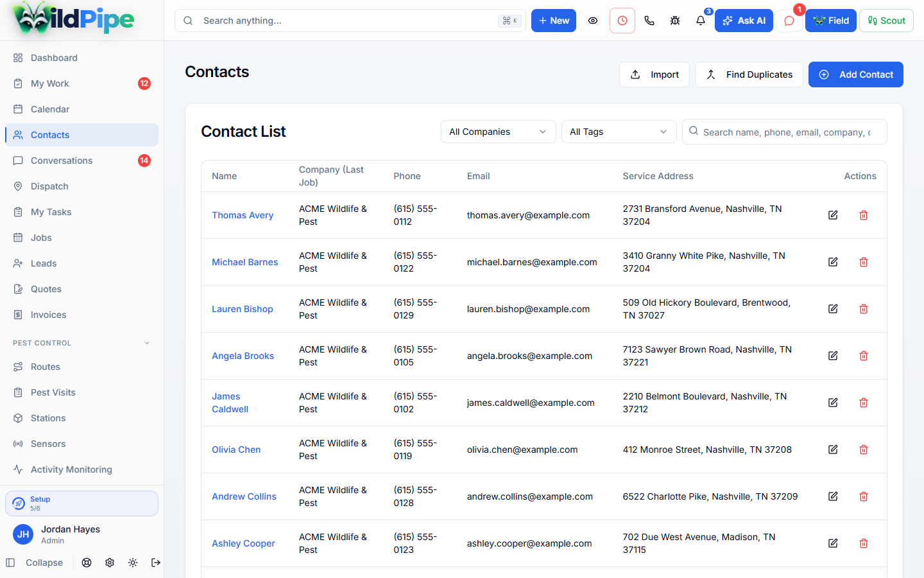This screenshot has width=924, height=578.
Task: Open the All Tags dropdown
Action: click(x=619, y=132)
